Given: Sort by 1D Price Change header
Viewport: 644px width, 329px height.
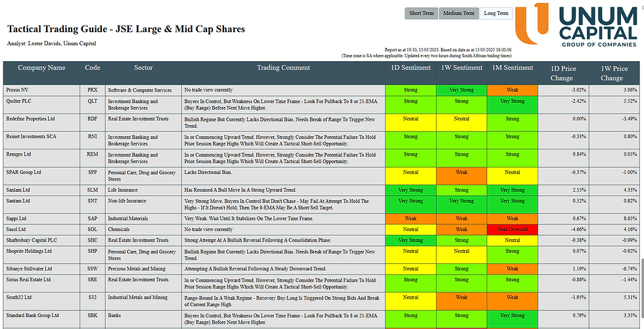Looking at the screenshot, I should pyautogui.click(x=564, y=73).
